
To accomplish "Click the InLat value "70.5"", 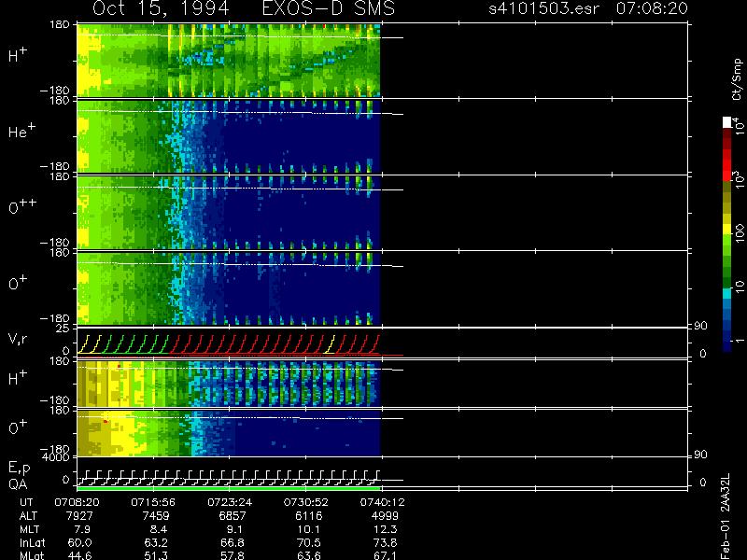I will pos(308,543).
